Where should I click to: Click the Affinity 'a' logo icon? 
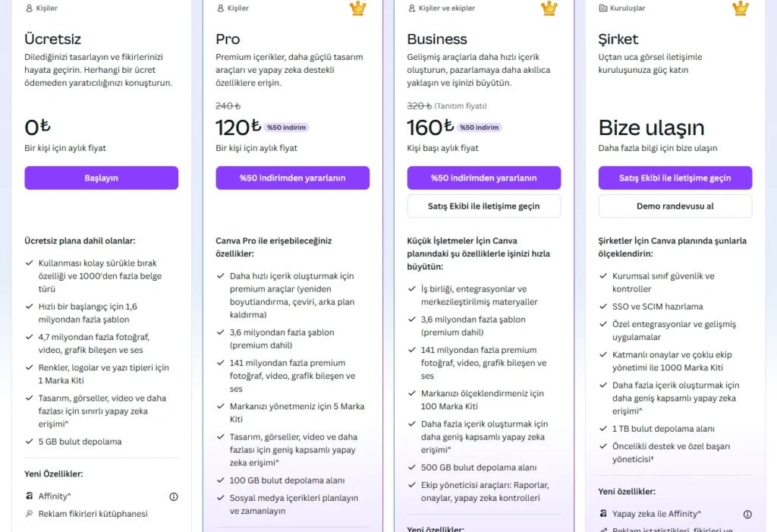pyautogui.click(x=30, y=496)
